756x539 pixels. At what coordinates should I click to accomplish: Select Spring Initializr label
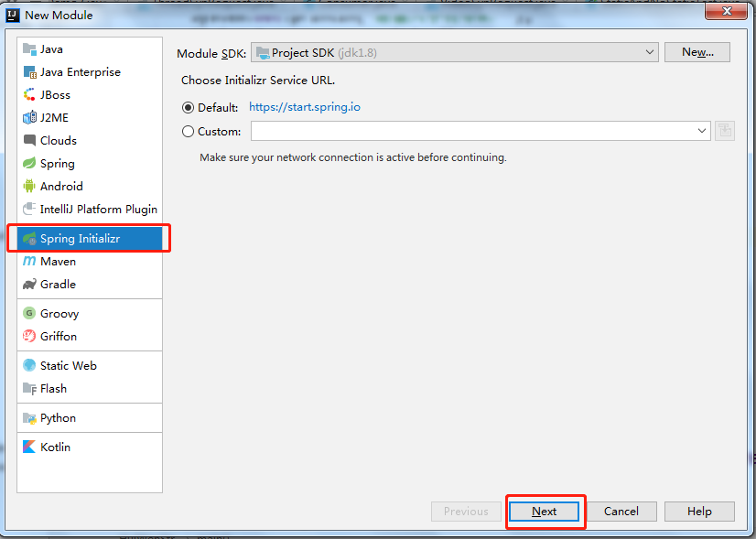pyautogui.click(x=80, y=239)
